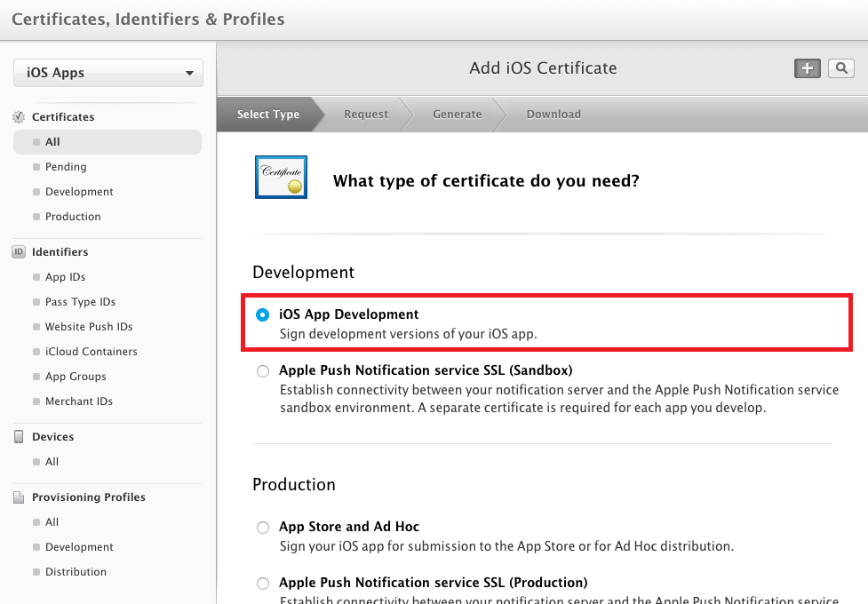Click the plus add certificate icon
This screenshot has height=604, width=868.
click(807, 68)
